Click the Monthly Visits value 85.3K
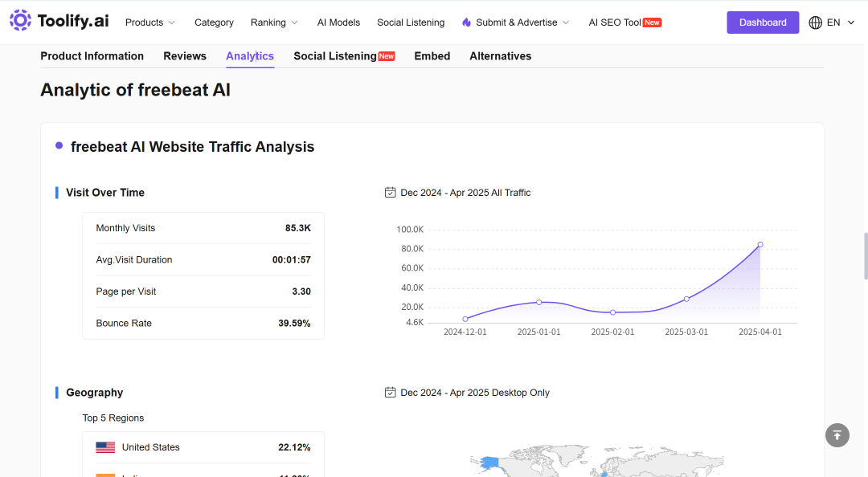 [x=298, y=228]
